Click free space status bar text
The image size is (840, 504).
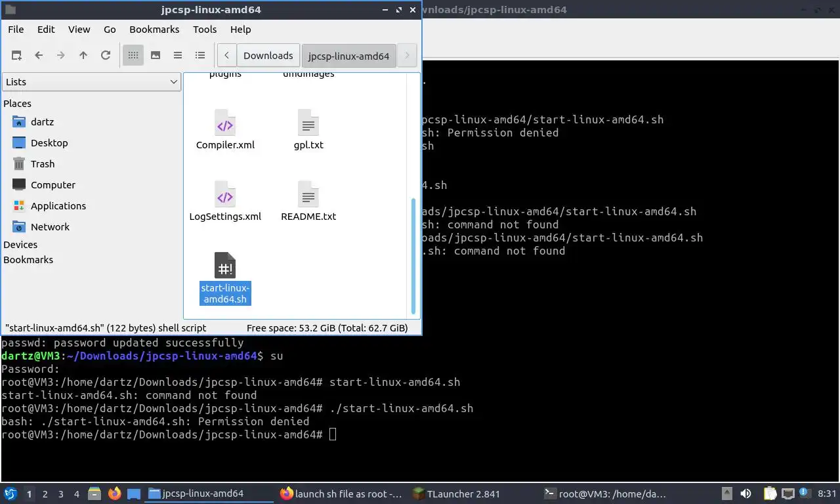click(x=327, y=328)
